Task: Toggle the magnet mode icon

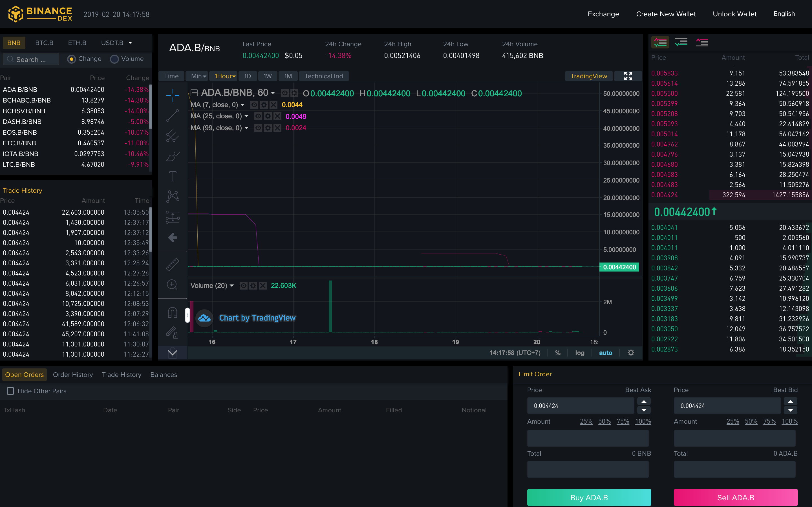Action: (173, 313)
